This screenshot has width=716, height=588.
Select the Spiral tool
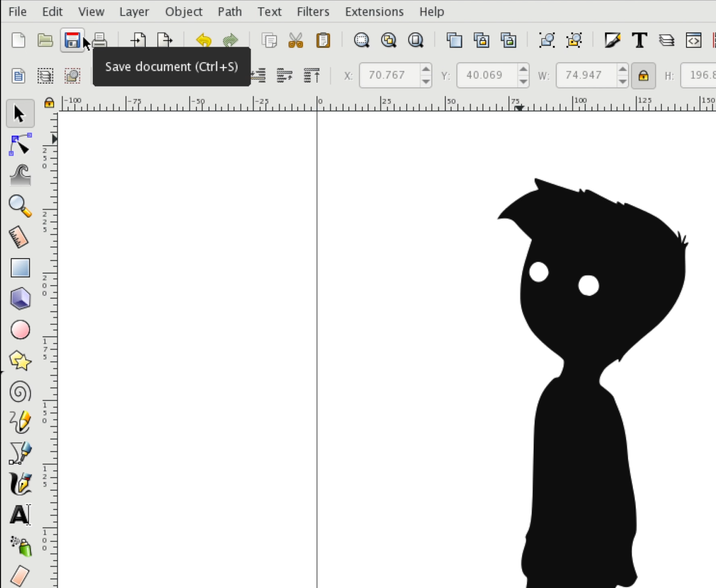point(20,392)
